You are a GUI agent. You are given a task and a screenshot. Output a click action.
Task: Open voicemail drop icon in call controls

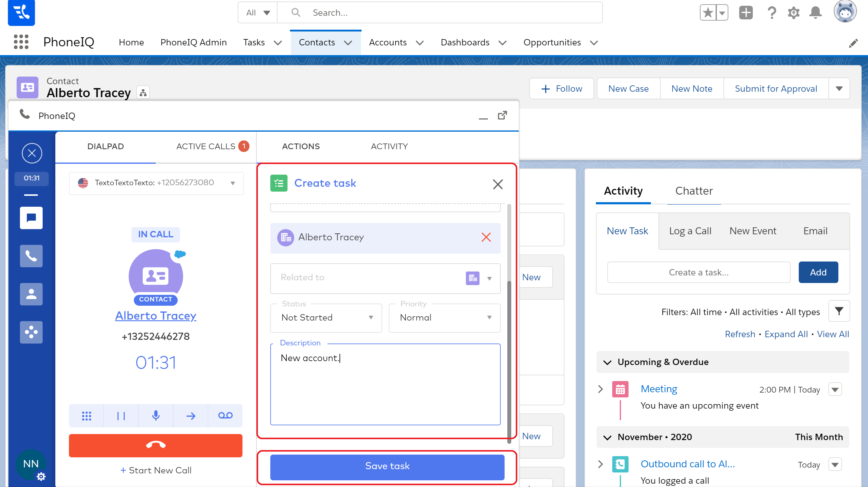click(x=225, y=416)
